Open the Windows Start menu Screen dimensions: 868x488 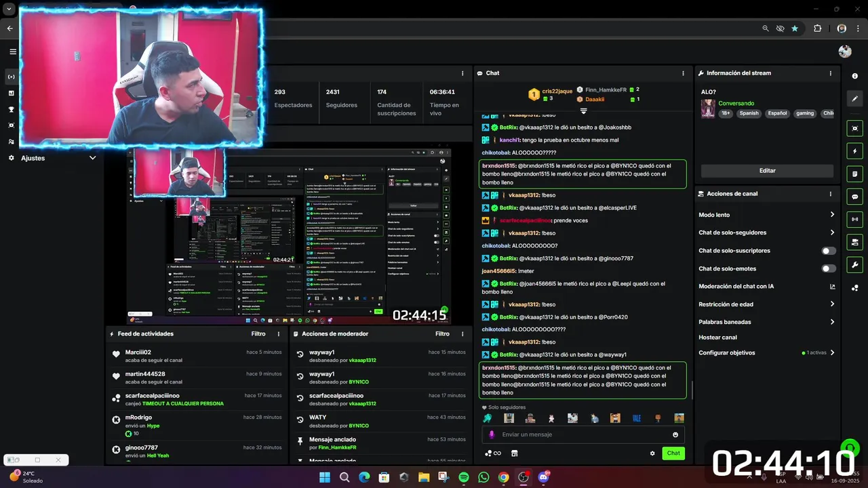[x=324, y=477]
